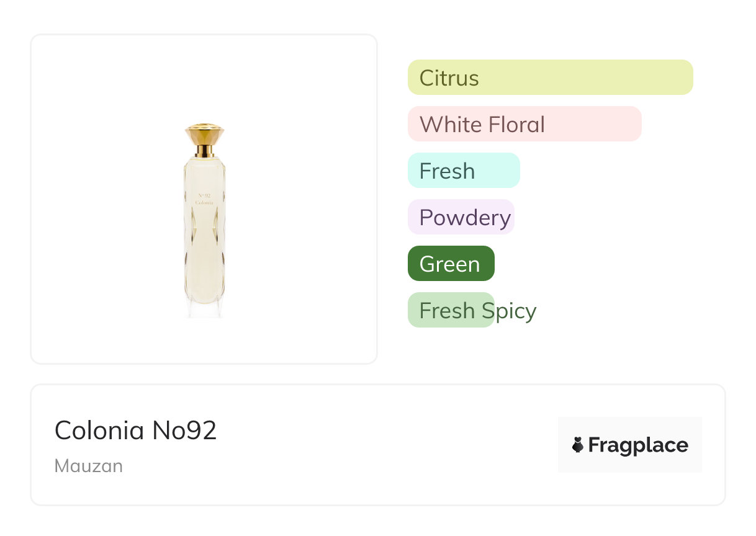Image resolution: width=756 pixels, height=536 pixels.
Task: Click the gold faceted cap of the bottle
Action: pos(204,134)
